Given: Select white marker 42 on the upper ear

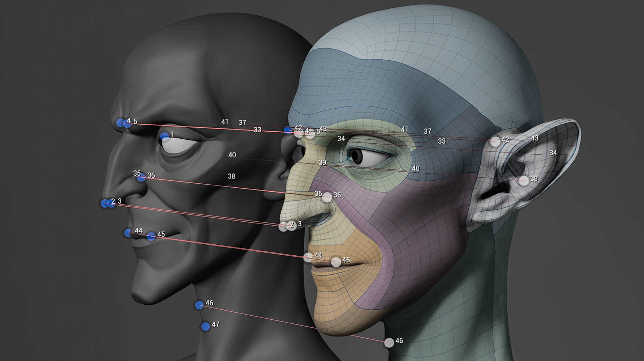Looking at the screenshot, I should coord(495,142).
